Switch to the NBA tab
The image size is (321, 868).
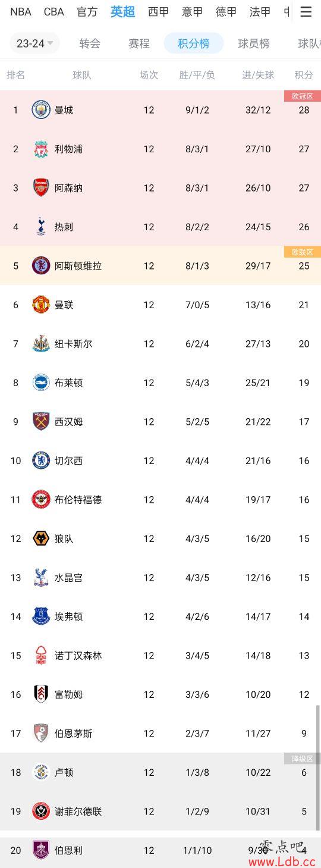21,12
